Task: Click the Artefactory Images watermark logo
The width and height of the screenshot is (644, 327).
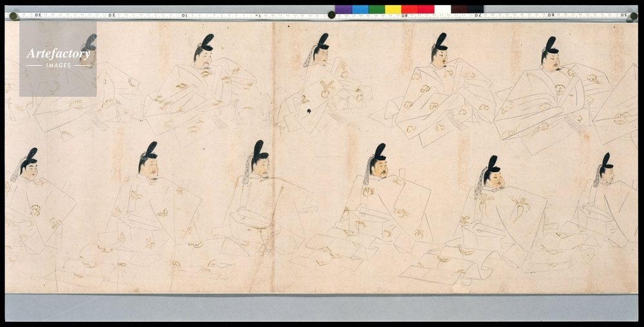Action: (58, 58)
